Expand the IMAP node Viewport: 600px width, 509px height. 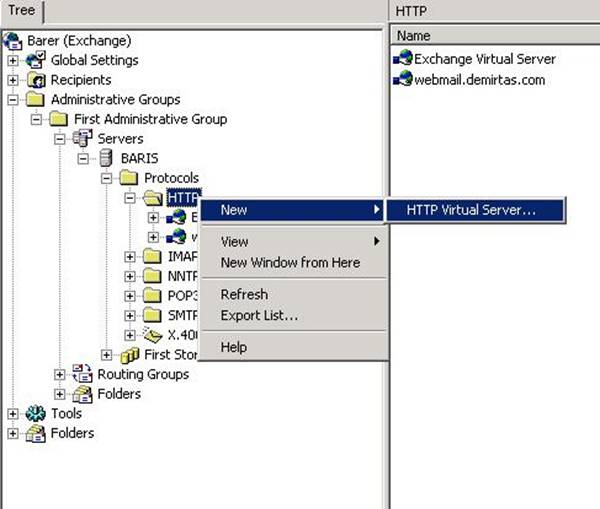pyautogui.click(x=130, y=256)
